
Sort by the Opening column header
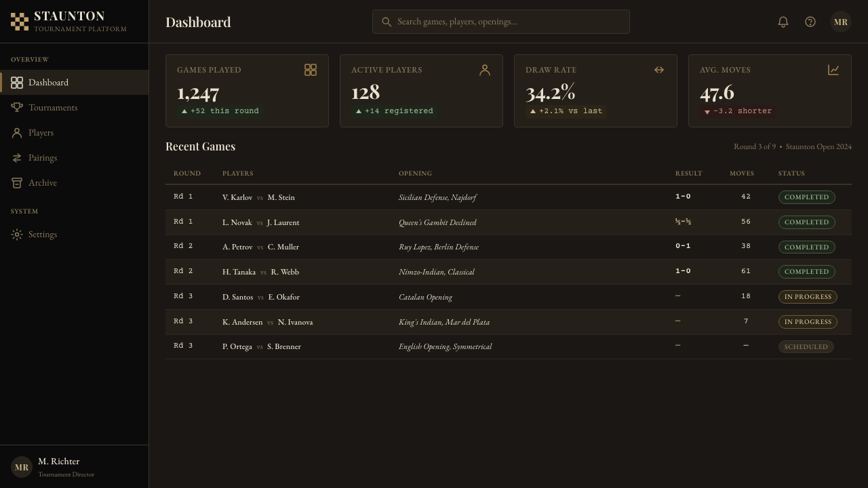click(415, 174)
